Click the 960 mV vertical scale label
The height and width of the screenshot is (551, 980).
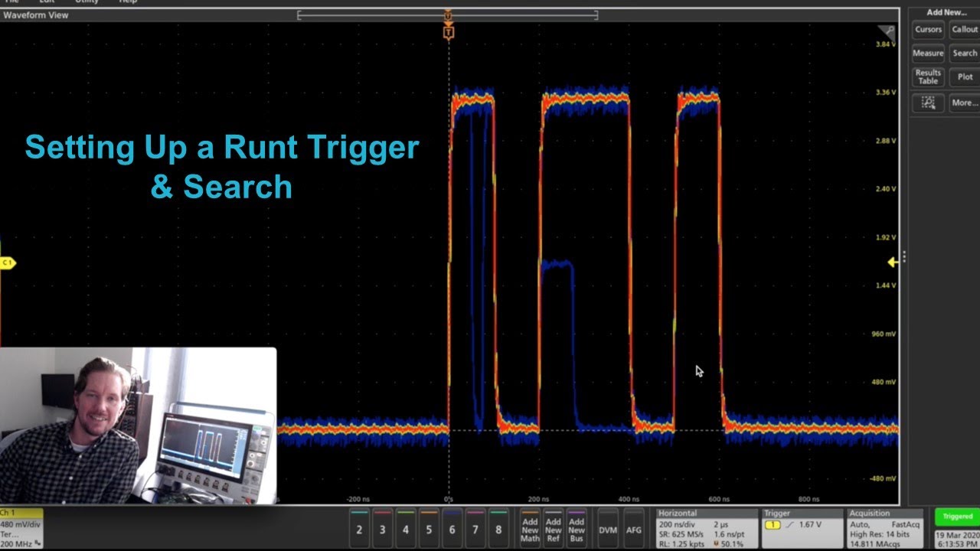point(885,334)
